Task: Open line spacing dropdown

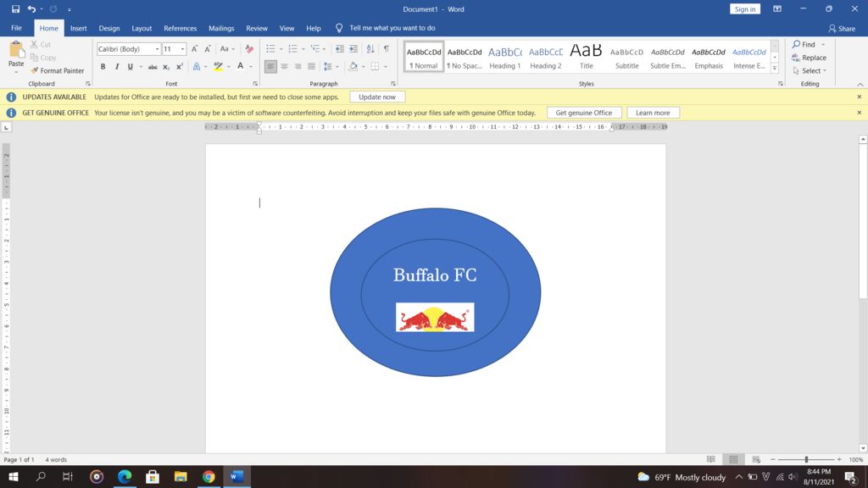Action: [337, 67]
